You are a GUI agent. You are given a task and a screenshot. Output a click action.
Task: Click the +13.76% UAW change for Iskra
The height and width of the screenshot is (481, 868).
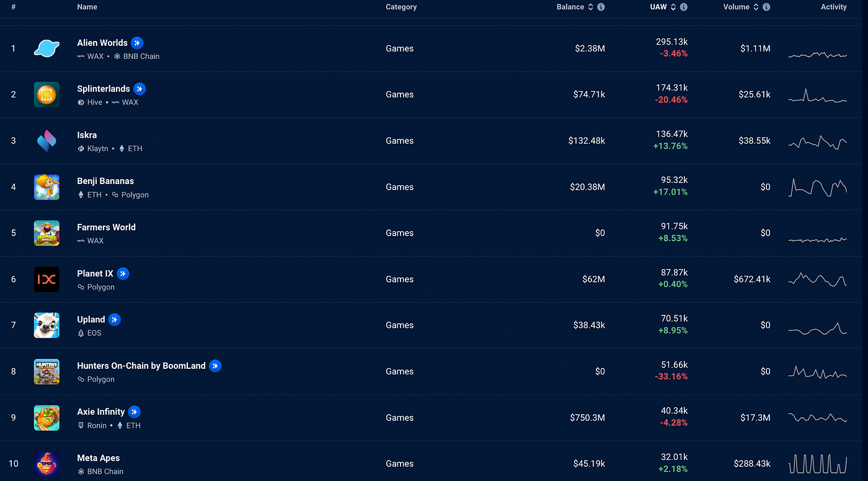pos(670,146)
